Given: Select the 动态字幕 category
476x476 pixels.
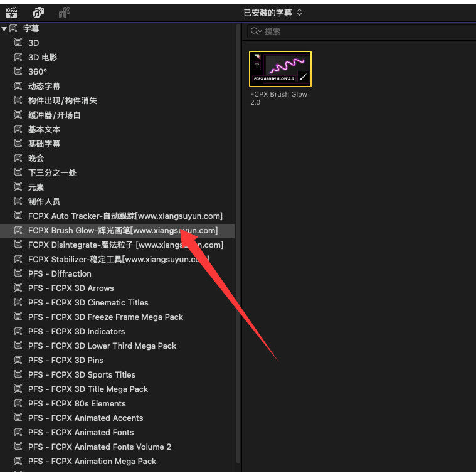Looking at the screenshot, I should click(117, 86).
